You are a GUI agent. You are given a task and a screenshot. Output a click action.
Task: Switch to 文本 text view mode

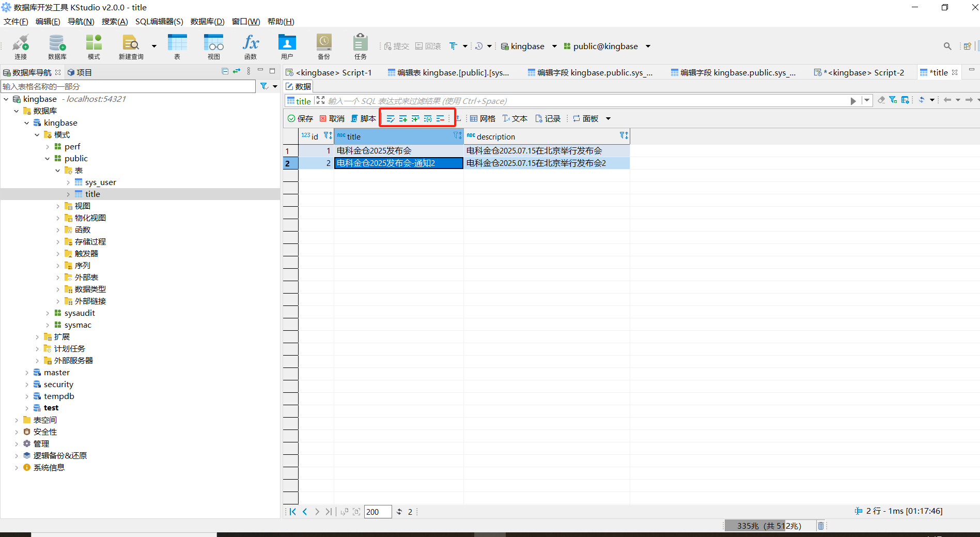[x=515, y=119]
